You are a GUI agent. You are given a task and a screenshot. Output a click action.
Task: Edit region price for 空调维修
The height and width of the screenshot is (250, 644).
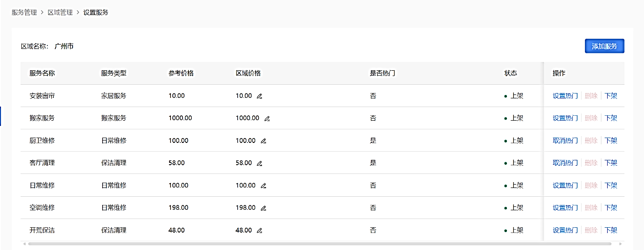tap(263, 208)
